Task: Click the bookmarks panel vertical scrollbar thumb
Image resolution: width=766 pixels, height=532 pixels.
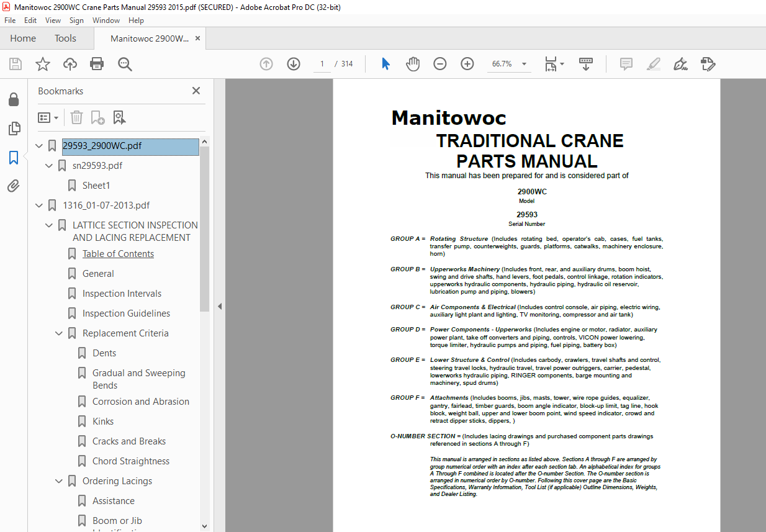Action: point(204,229)
